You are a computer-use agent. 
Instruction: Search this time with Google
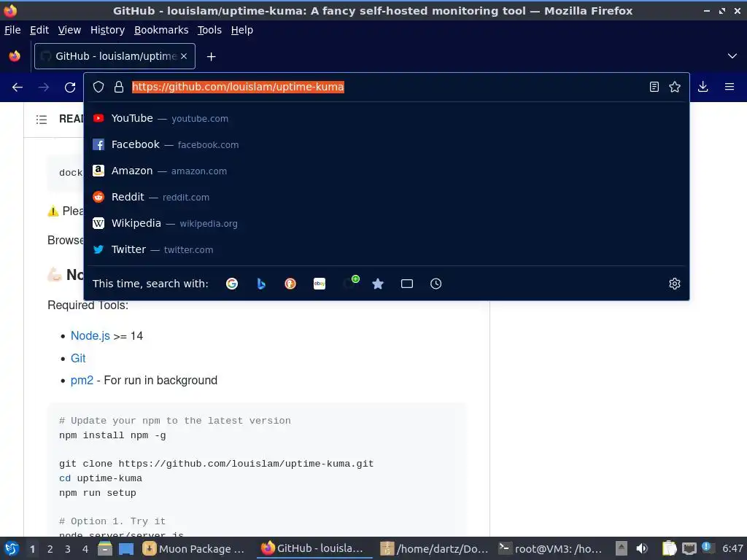point(232,284)
